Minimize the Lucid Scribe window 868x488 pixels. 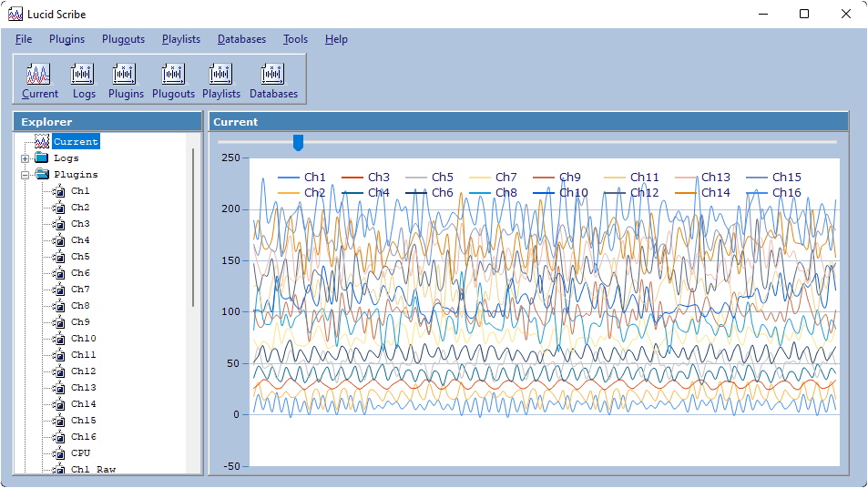[x=763, y=14]
